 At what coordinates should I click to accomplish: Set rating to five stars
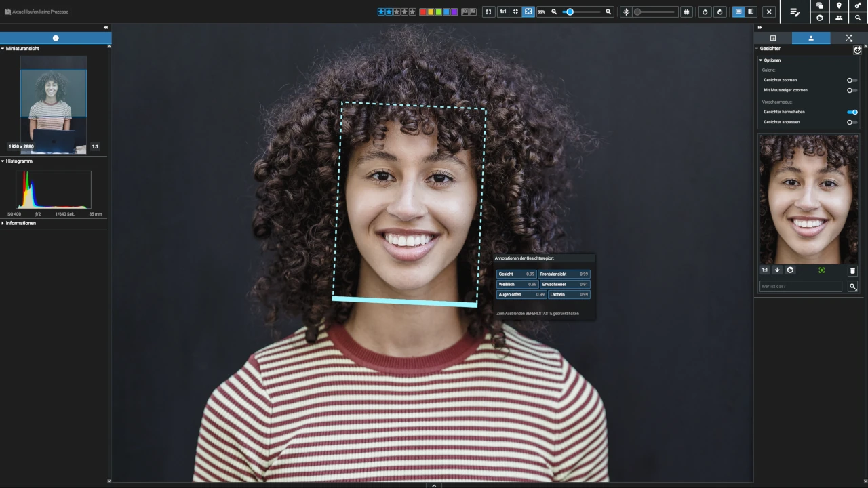tap(412, 12)
